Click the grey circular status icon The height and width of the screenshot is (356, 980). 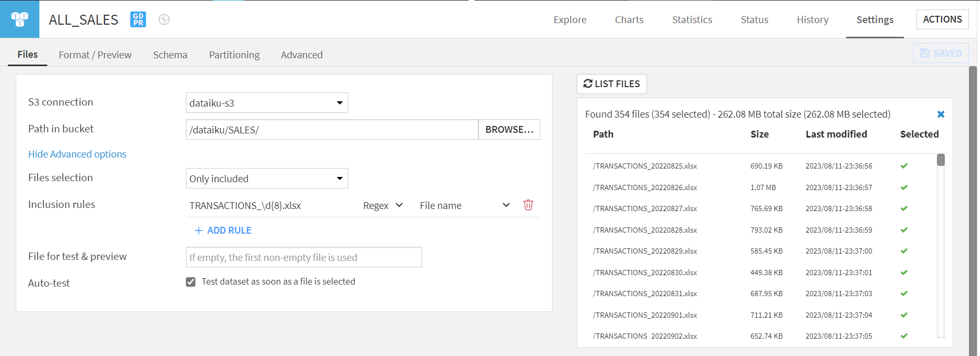[164, 19]
